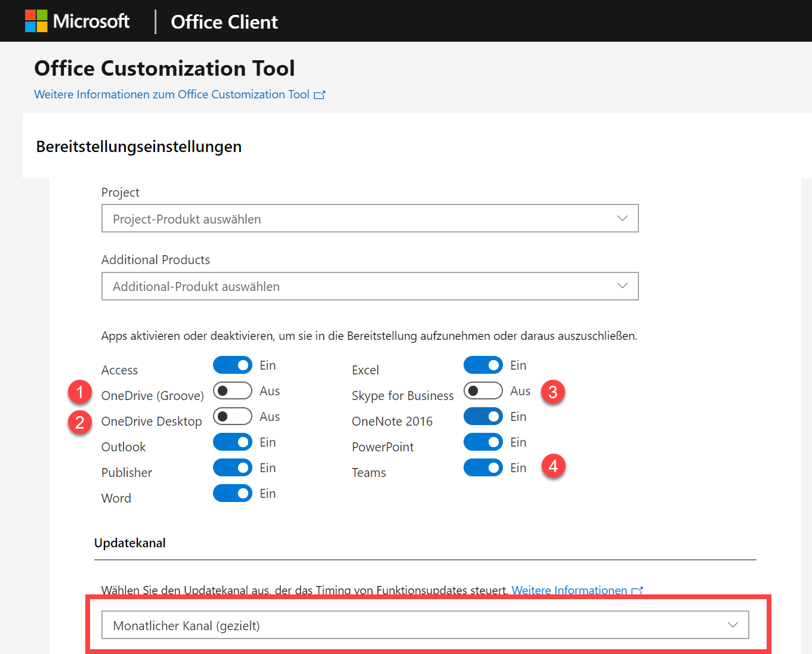Screen dimensions: 812x654
Task: Turn off the PowerPoint toggle
Action: [x=483, y=442]
